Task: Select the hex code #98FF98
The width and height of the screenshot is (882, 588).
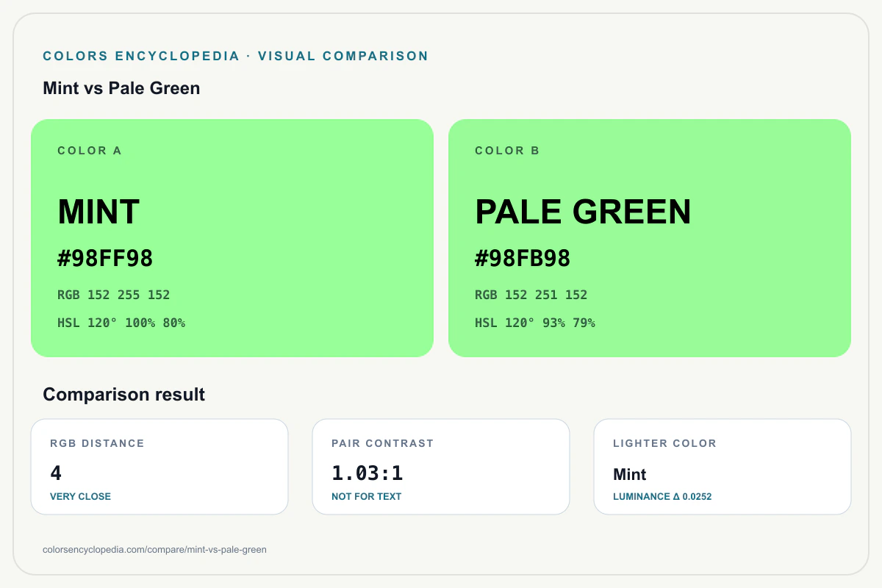Action: (x=105, y=259)
